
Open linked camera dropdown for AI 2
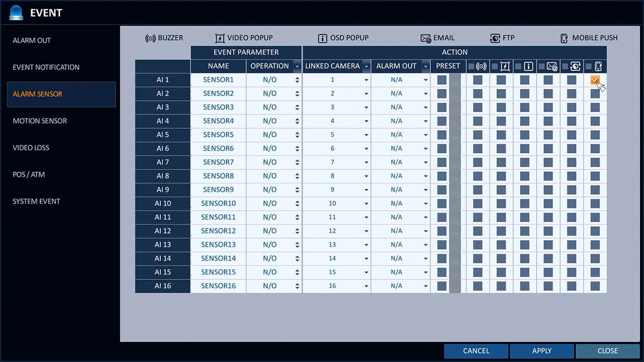(x=367, y=94)
